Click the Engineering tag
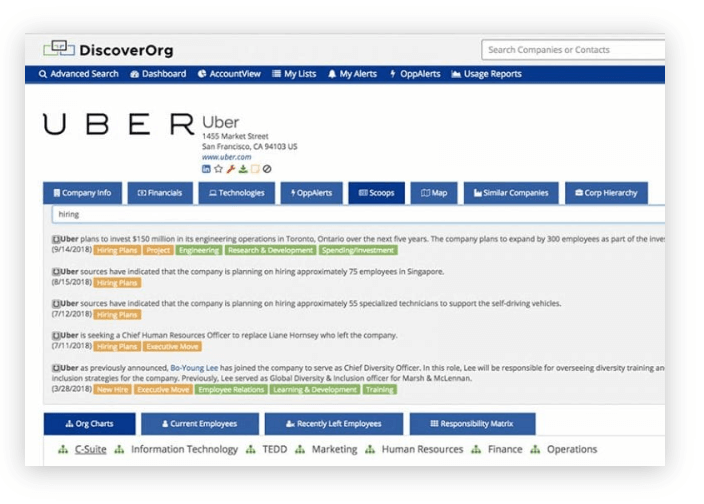Image resolution: width=704 pixels, height=504 pixels. (x=199, y=250)
